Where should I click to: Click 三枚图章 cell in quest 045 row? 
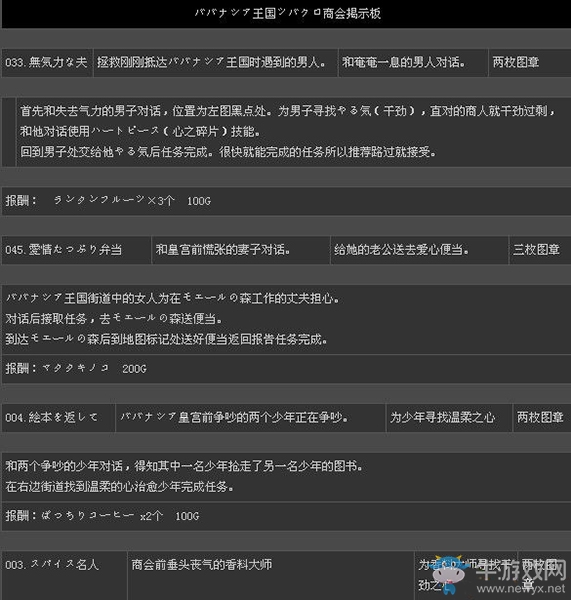coord(540,250)
